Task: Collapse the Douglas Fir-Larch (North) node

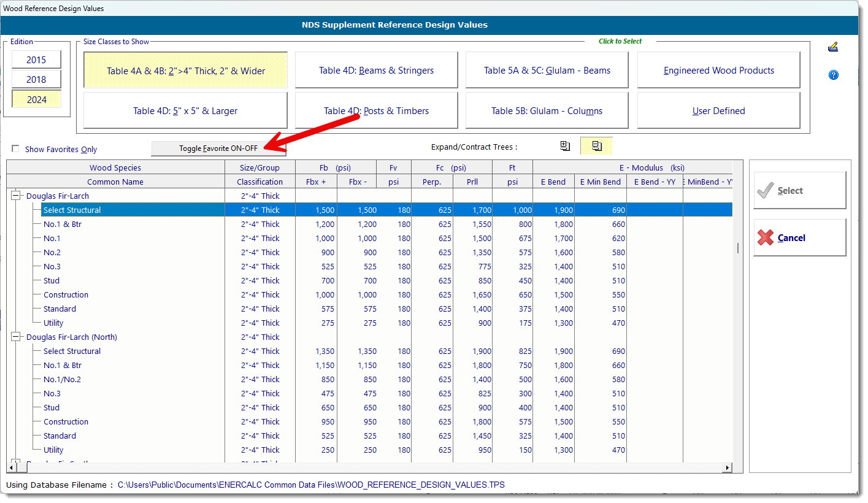Action: [x=16, y=337]
